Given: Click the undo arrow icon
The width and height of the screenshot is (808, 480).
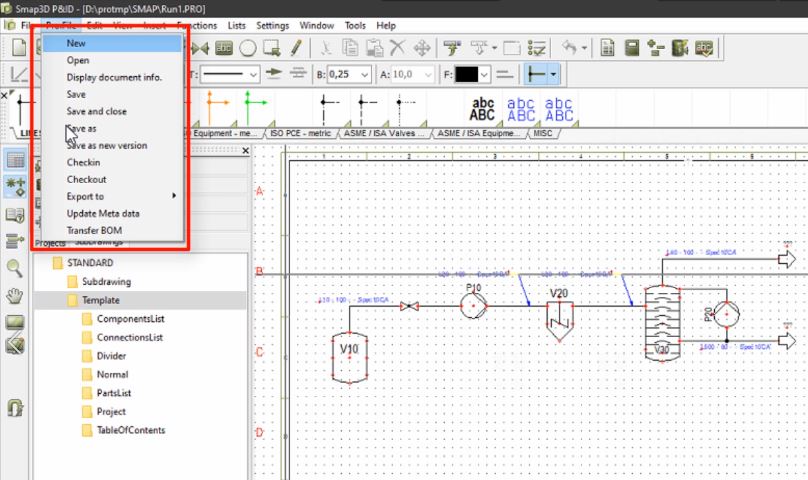Looking at the screenshot, I should tap(569, 47).
